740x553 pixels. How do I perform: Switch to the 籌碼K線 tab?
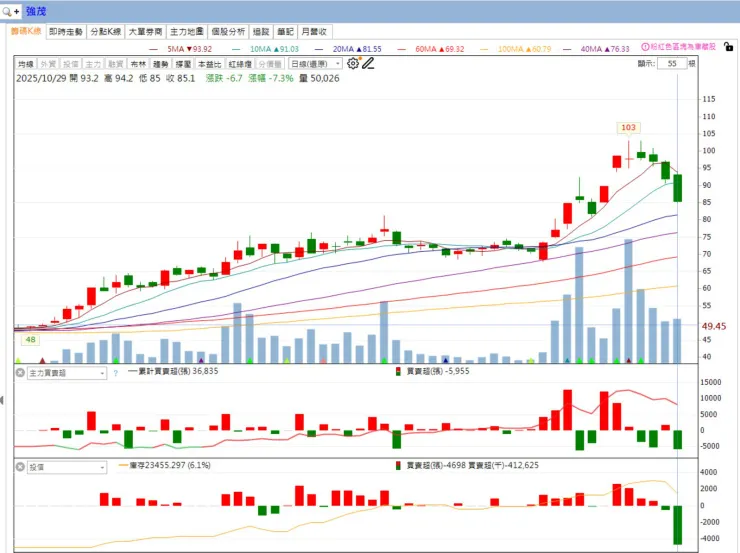point(26,32)
